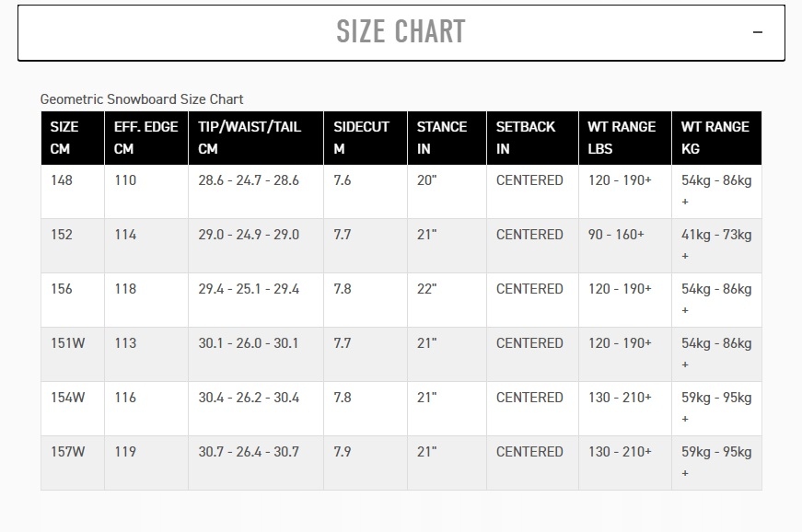Click the WT RANGE LBS header
The width and height of the screenshot is (802, 532).
click(x=622, y=138)
